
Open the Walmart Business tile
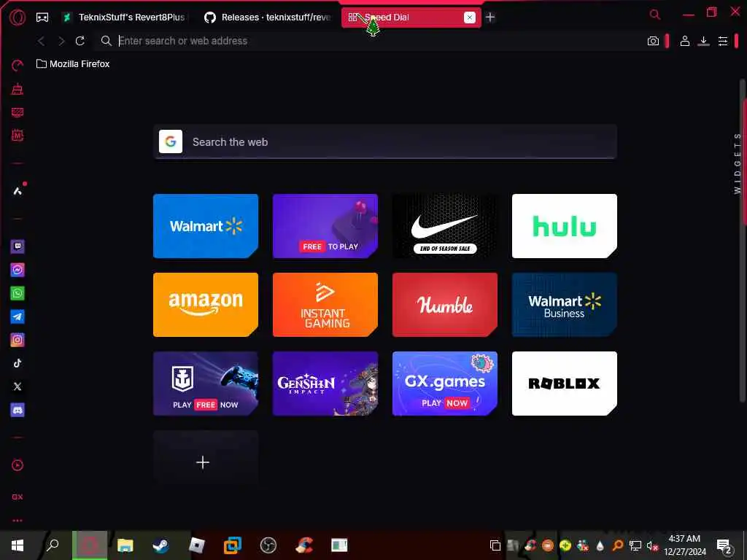click(x=564, y=305)
